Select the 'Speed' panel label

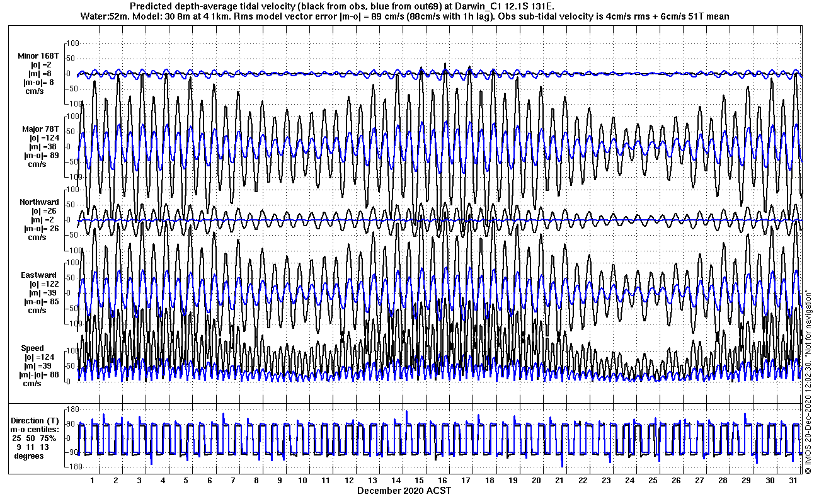coord(32,348)
